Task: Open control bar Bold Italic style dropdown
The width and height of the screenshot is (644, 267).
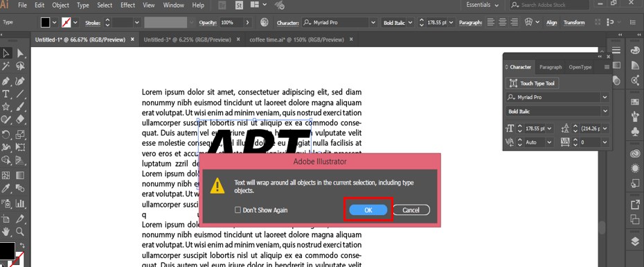Action: 410,23
